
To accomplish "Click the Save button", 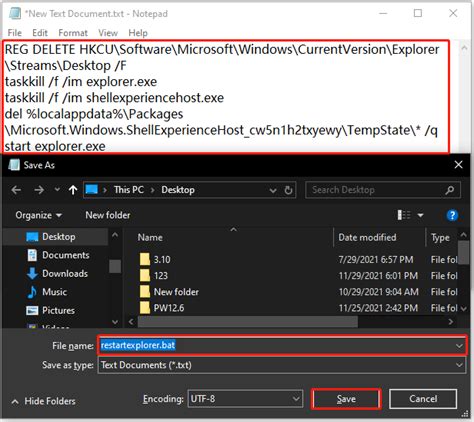I will (x=346, y=399).
